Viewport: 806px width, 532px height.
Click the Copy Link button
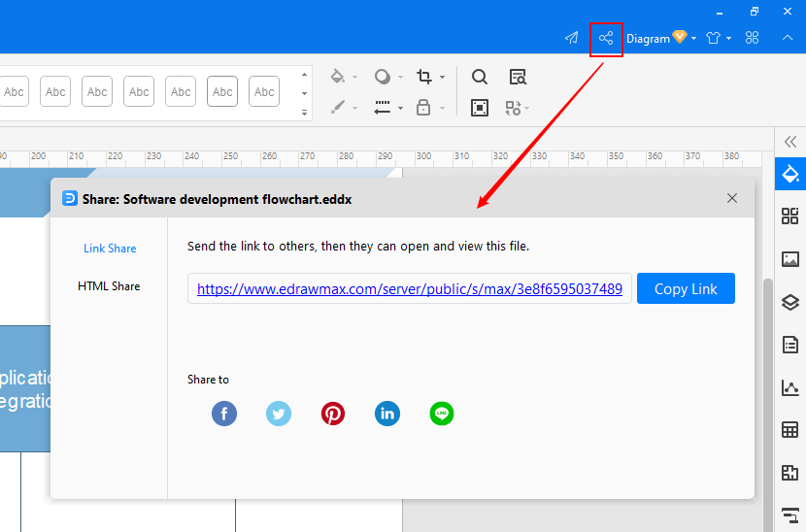pyautogui.click(x=686, y=288)
